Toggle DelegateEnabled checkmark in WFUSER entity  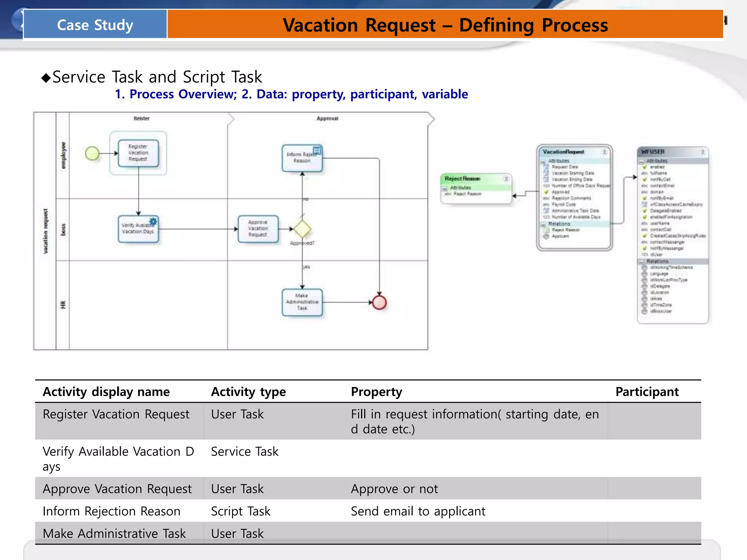point(645,211)
